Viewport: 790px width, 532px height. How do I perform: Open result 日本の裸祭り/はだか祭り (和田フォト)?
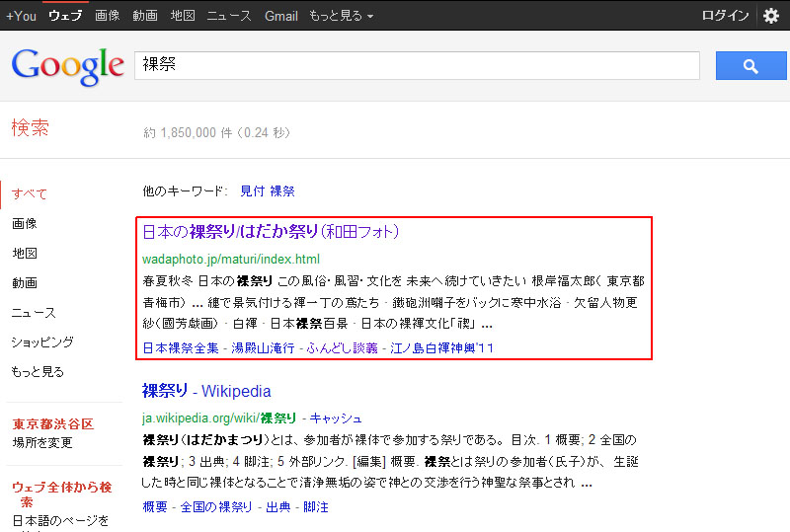click(x=271, y=232)
